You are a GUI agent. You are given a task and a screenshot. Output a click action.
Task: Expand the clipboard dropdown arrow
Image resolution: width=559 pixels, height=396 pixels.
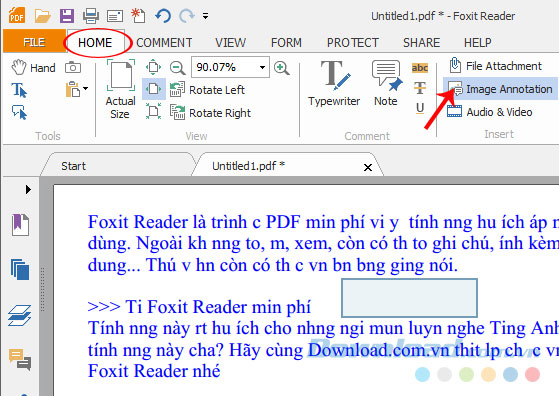[x=86, y=88]
